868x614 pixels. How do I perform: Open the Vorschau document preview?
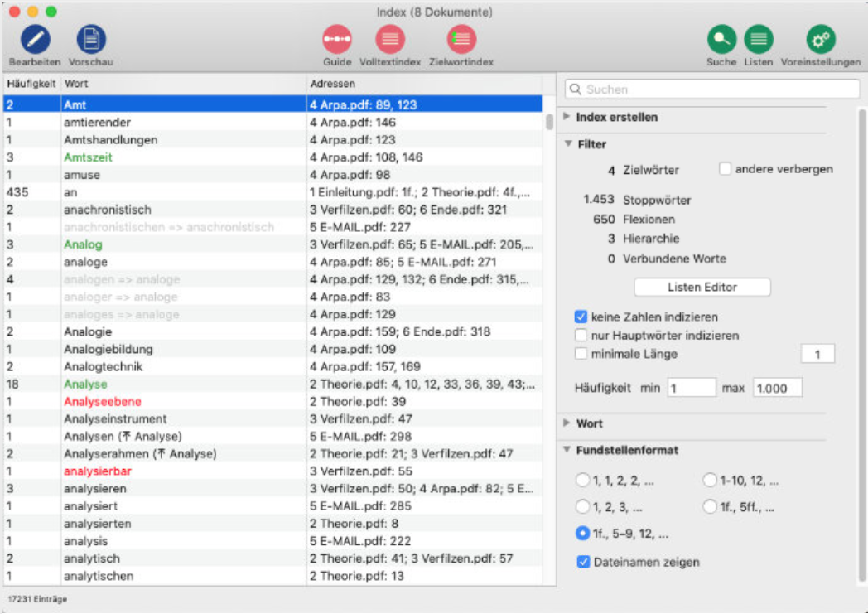tap(91, 39)
